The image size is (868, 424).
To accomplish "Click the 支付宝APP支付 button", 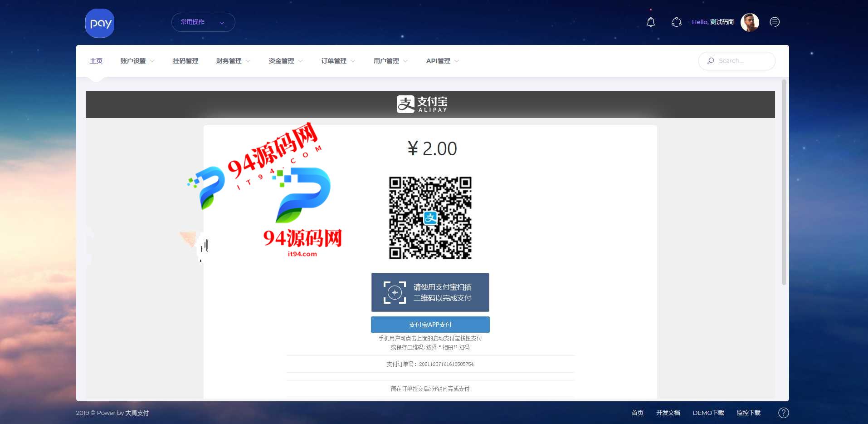I will pyautogui.click(x=430, y=325).
